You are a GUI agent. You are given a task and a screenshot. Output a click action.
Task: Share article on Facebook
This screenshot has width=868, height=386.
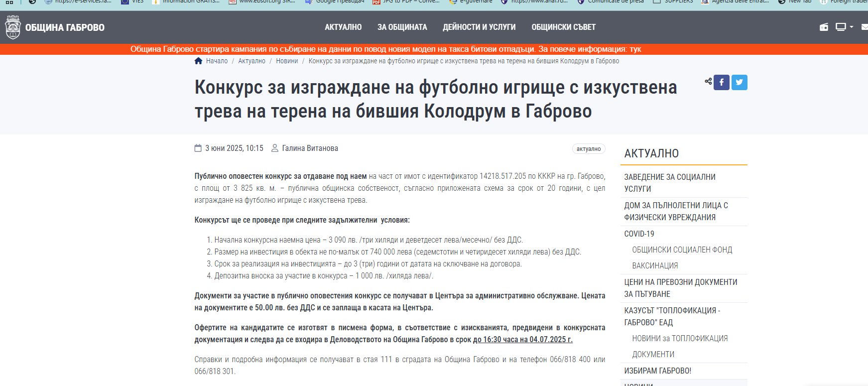click(722, 82)
